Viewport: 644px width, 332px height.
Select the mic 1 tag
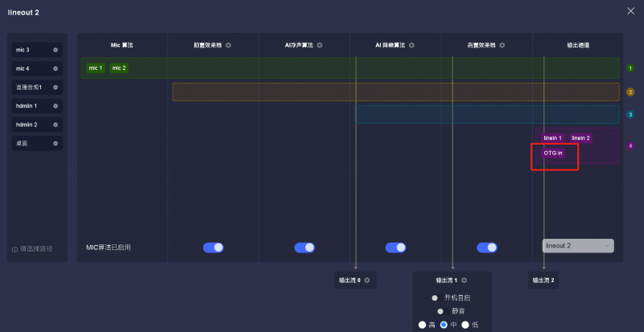point(96,68)
